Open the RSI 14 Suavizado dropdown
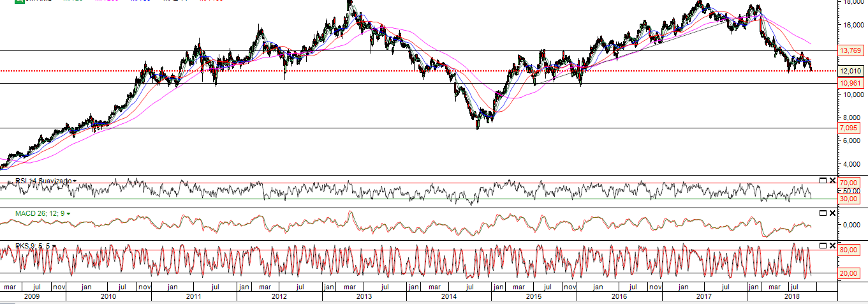 tap(75, 181)
